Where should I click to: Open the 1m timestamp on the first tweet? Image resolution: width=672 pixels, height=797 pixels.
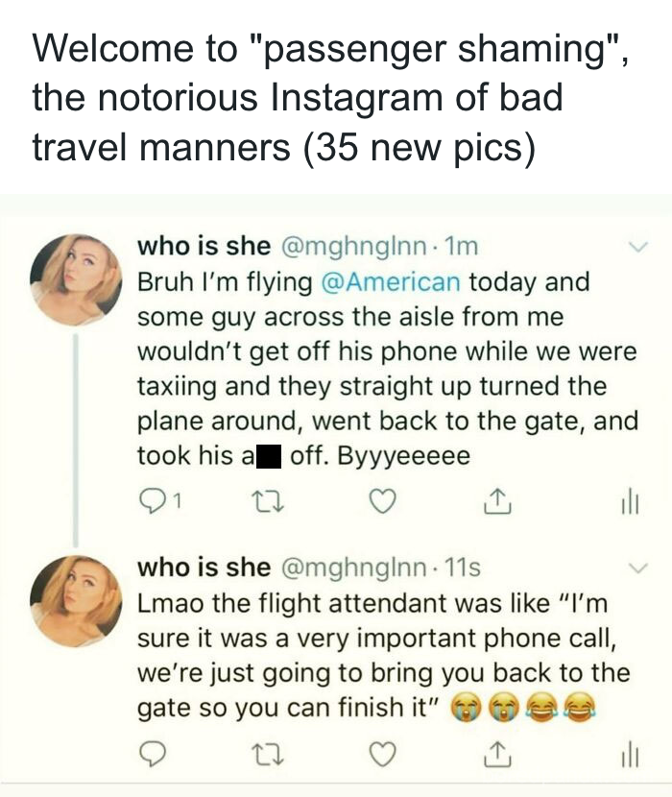[461, 247]
